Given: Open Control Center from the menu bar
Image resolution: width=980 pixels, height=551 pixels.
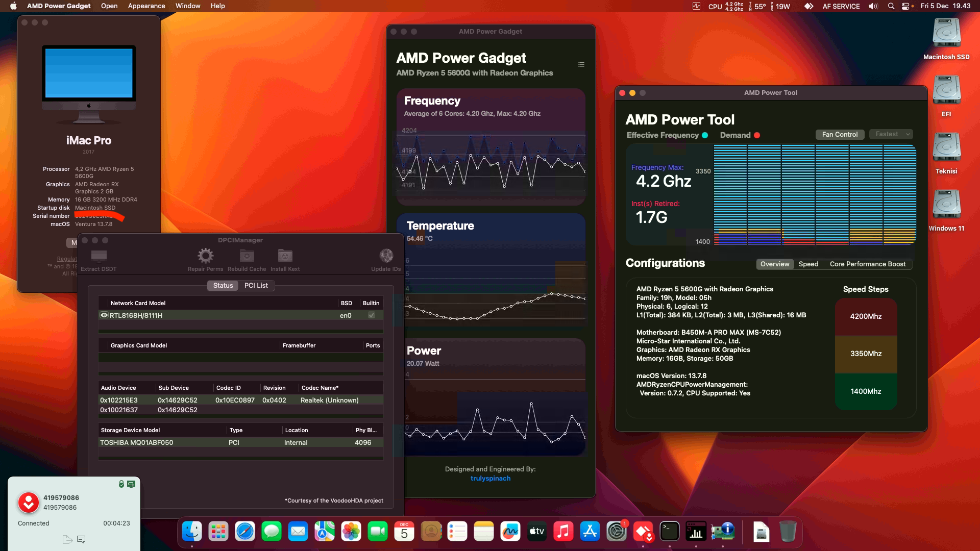Looking at the screenshot, I should [905, 6].
